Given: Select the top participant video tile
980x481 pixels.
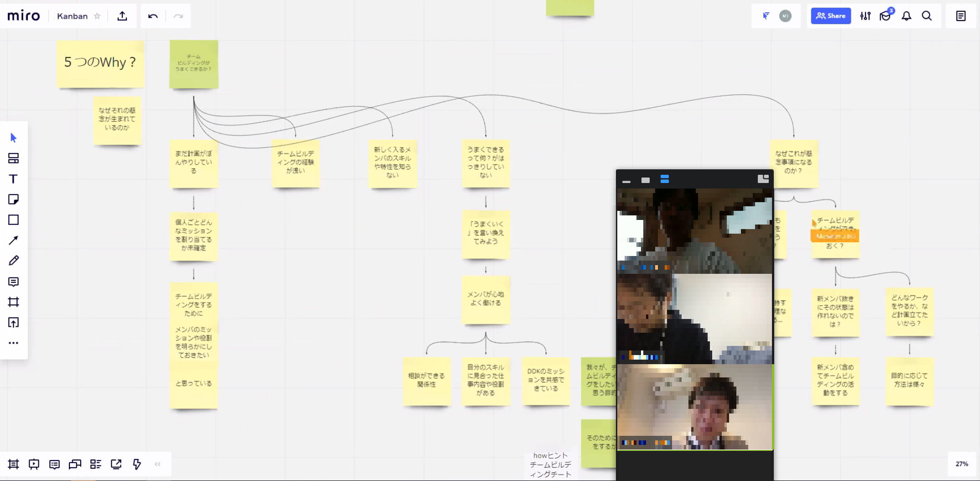Looking at the screenshot, I should coord(695,231).
